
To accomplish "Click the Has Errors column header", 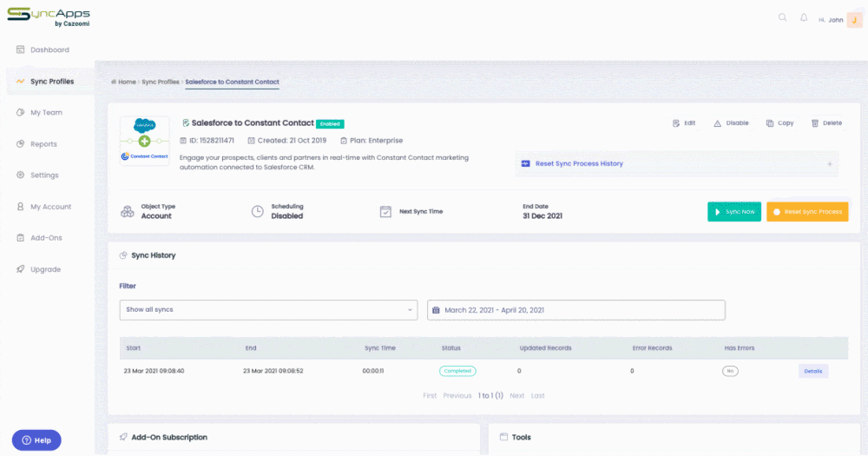I will point(739,348).
